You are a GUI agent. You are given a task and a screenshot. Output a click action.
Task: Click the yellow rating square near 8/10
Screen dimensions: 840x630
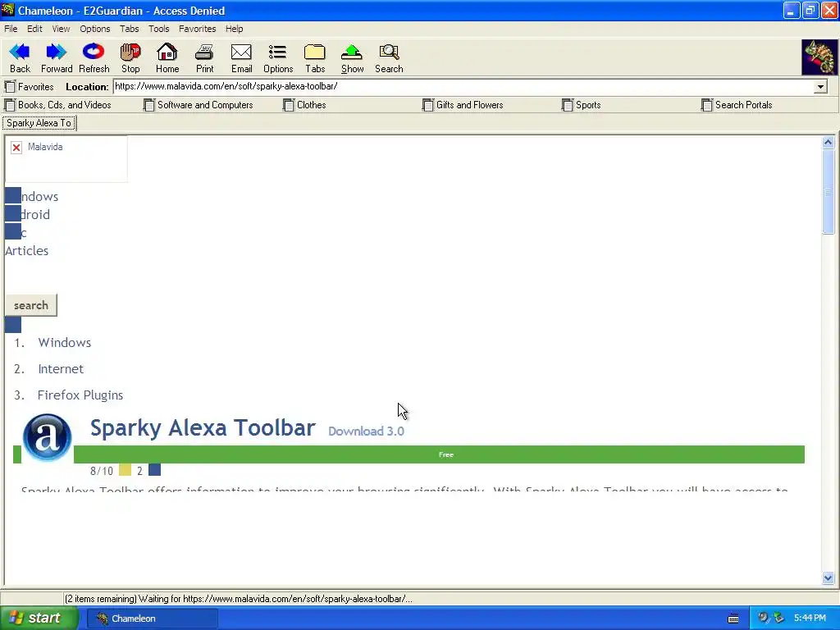tap(125, 470)
